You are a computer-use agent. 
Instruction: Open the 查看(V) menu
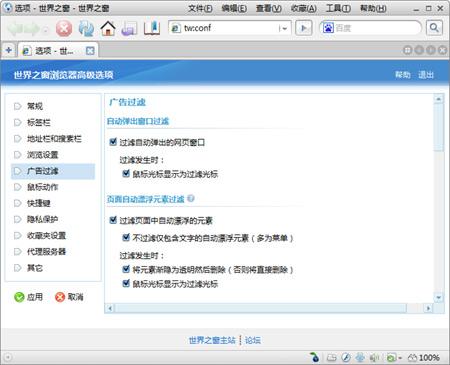coord(269,8)
